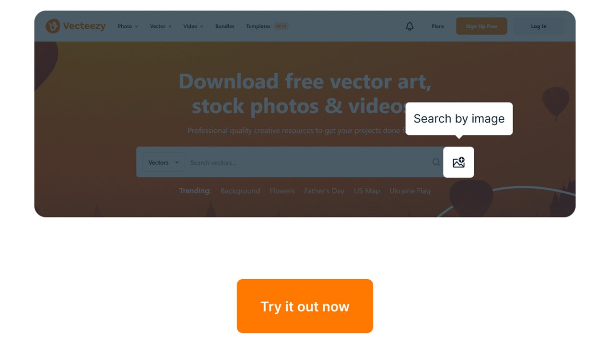Select the Ukraine Flag trending link

tap(410, 191)
